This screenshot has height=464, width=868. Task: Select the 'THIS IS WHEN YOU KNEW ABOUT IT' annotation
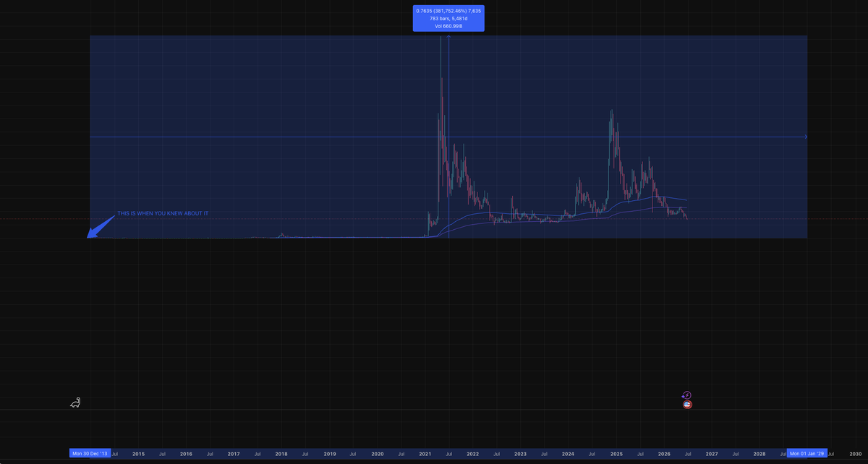(163, 214)
